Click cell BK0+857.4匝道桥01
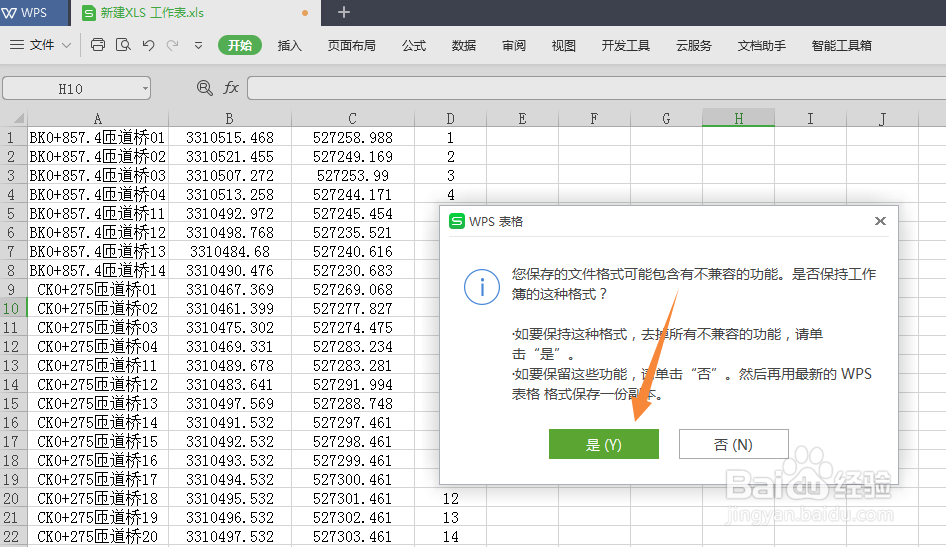 (98, 138)
